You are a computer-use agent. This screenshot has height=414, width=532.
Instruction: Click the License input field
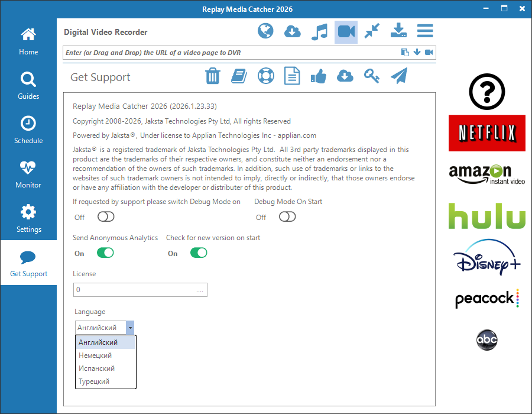(x=140, y=290)
